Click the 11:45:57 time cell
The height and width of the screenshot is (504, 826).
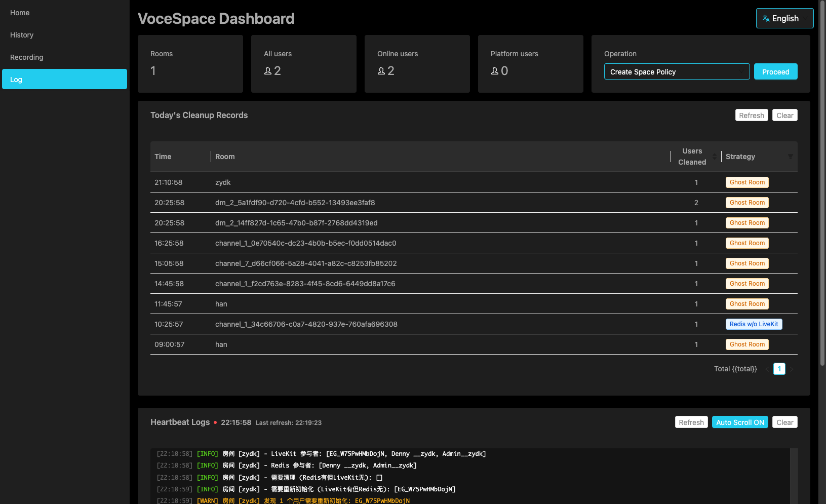[168, 304]
